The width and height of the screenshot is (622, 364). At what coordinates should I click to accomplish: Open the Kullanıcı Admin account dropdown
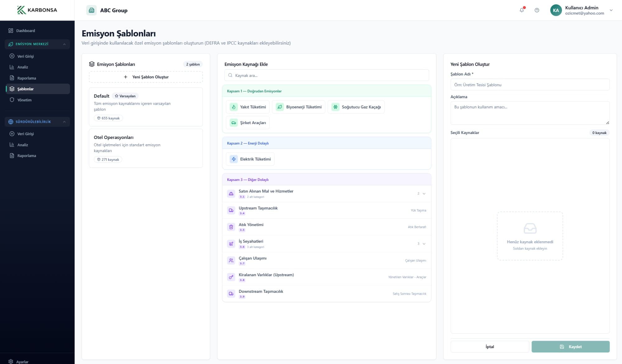(x=611, y=10)
